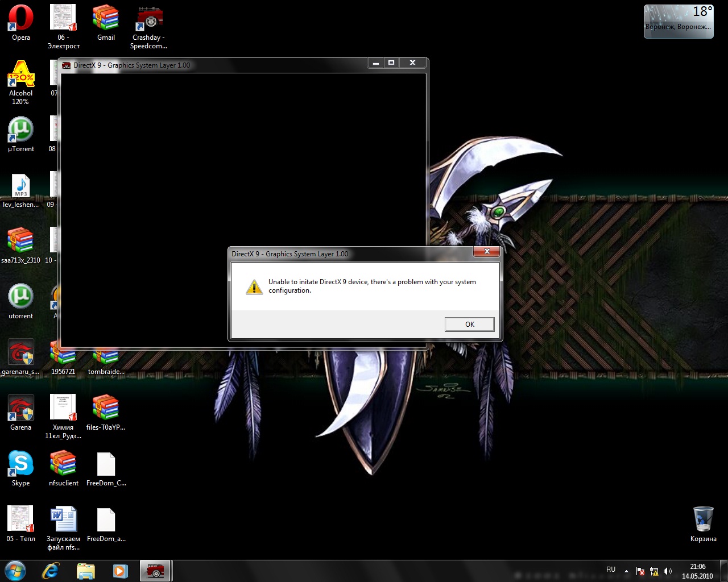Click the warning icon in error dialog
The image size is (728, 582).
click(x=254, y=286)
